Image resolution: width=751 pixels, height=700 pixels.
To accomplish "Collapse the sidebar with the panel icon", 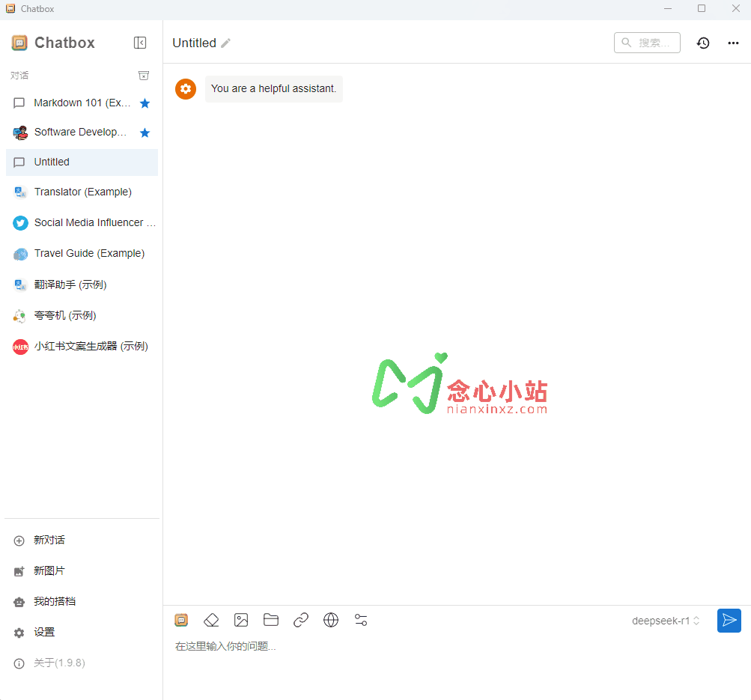I will [140, 43].
